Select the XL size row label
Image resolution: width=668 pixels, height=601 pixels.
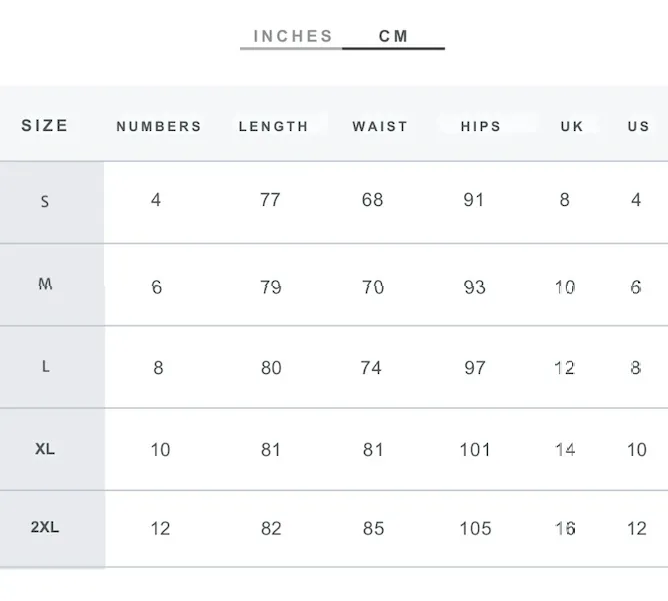(x=45, y=449)
